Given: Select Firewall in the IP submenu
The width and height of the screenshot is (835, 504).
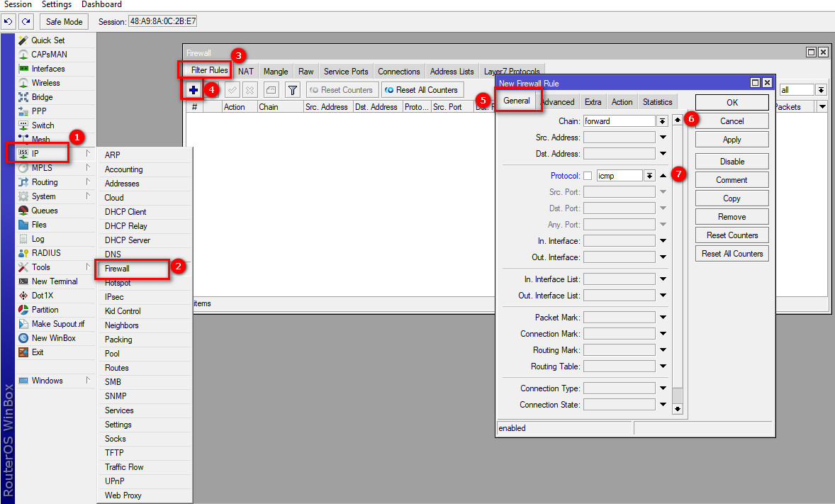Looking at the screenshot, I should 117,269.
